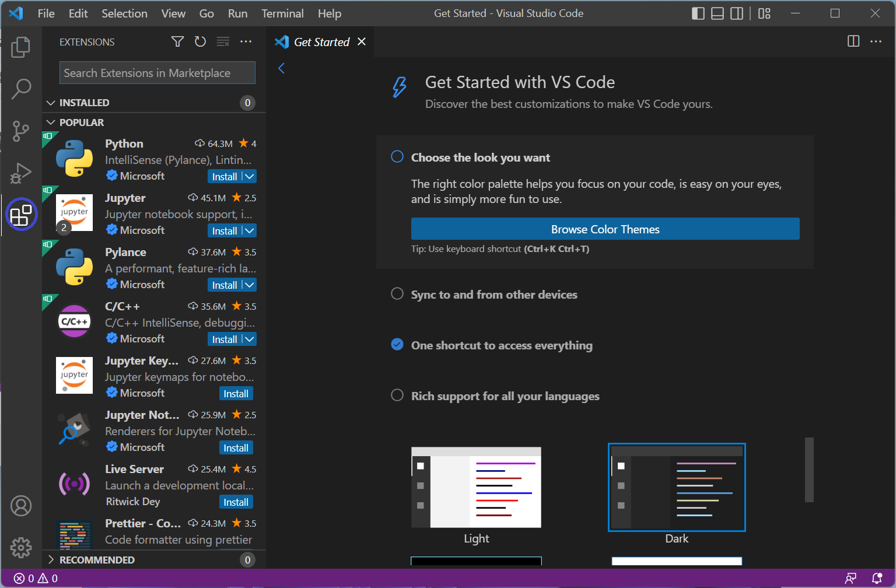Open the Explorer view in activity bar
896x588 pixels.
[21, 47]
